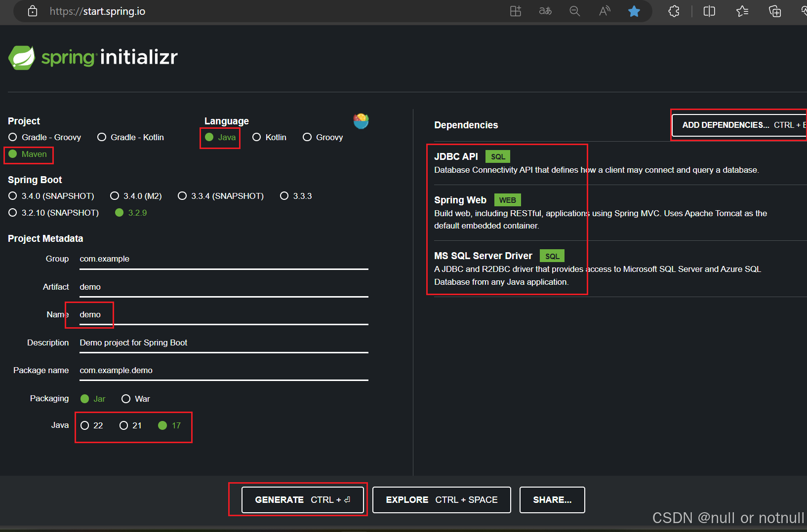
Task: Click the Group input field
Action: pos(224,259)
